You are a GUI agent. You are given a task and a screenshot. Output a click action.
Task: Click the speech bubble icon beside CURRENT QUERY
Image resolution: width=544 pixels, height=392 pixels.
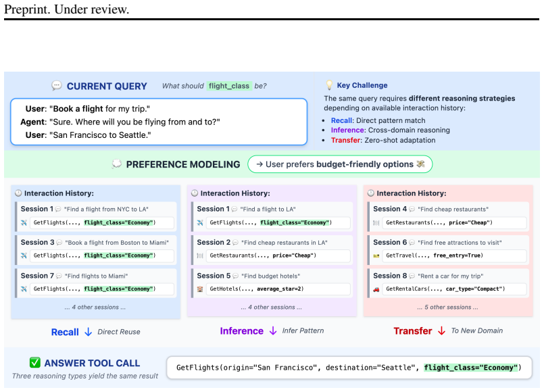[57, 85]
